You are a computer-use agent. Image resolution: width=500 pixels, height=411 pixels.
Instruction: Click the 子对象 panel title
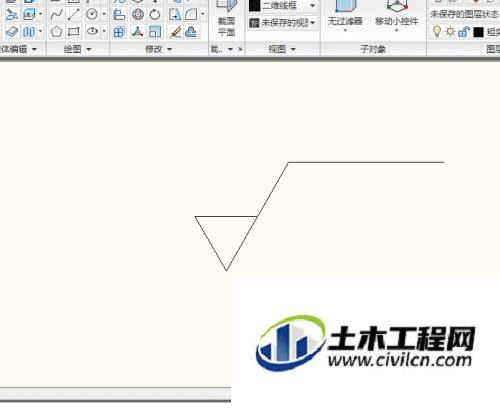coord(373,49)
